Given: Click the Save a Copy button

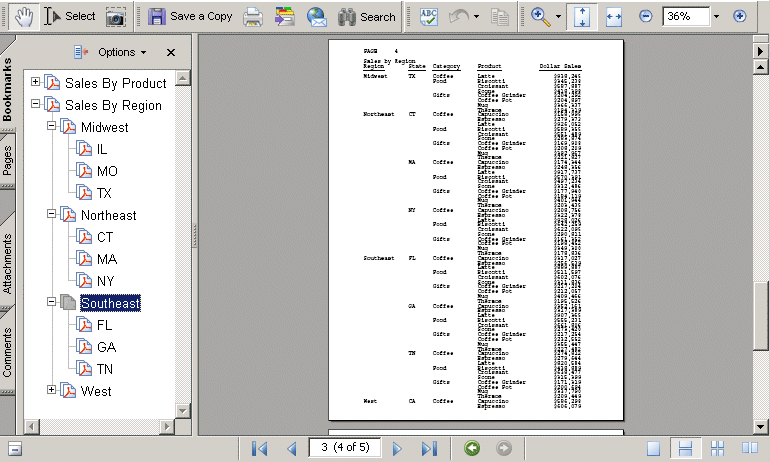Looking at the screenshot, I should pos(190,16).
